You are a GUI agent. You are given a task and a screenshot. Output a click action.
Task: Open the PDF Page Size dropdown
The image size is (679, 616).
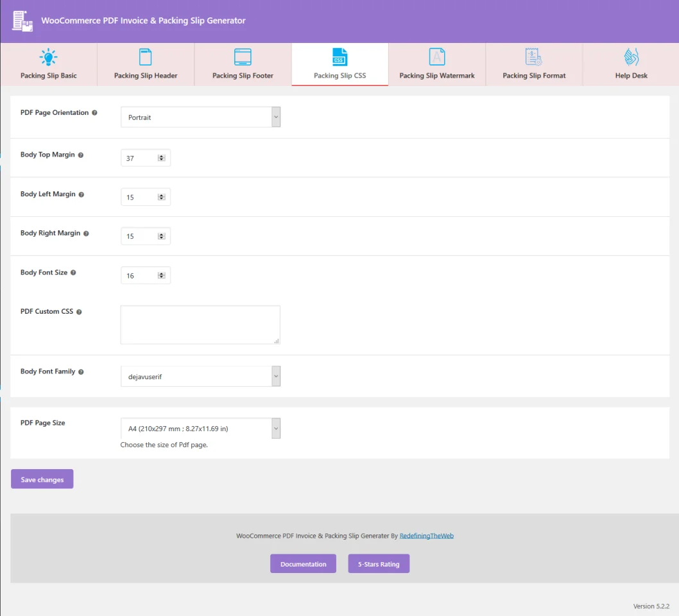pos(200,428)
